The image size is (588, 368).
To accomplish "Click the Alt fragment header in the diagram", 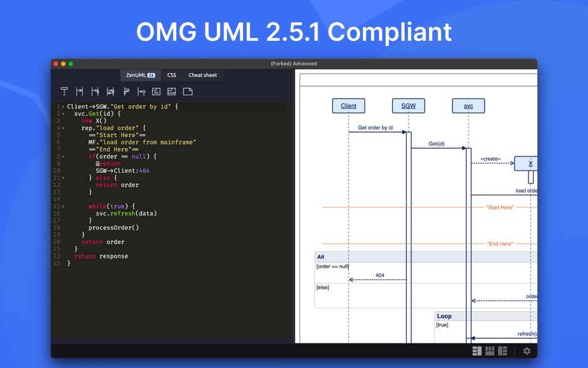I will point(426,257).
